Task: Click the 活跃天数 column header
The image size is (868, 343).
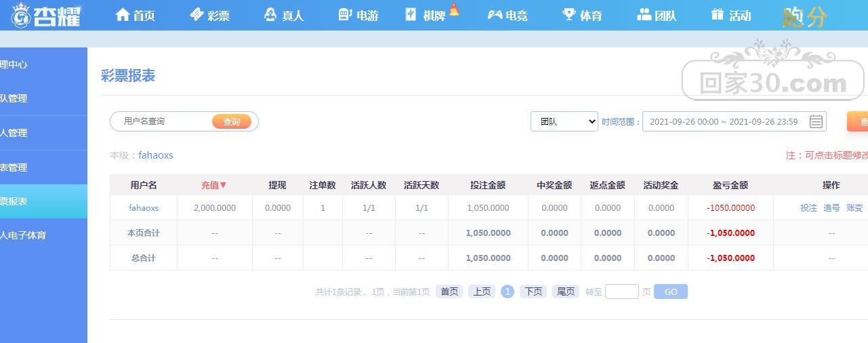Action: pyautogui.click(x=421, y=185)
